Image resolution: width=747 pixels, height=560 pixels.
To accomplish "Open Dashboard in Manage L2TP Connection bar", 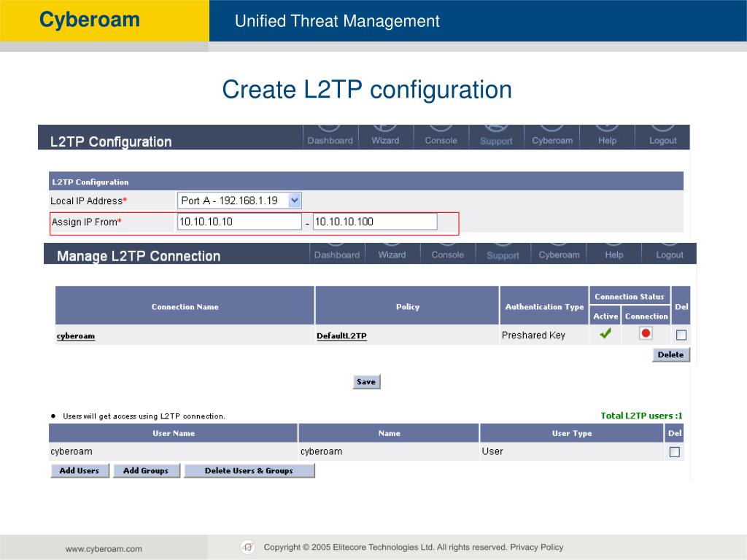I will click(337, 254).
